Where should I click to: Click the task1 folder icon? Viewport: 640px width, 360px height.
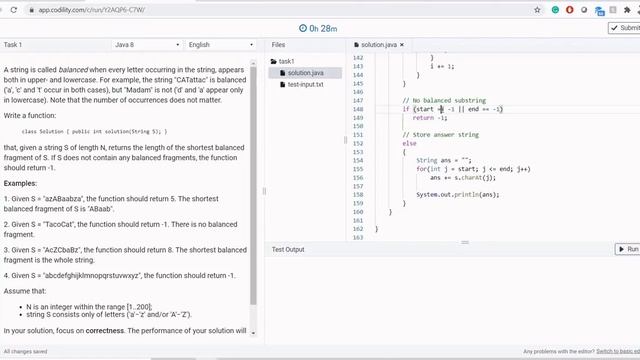pos(273,61)
